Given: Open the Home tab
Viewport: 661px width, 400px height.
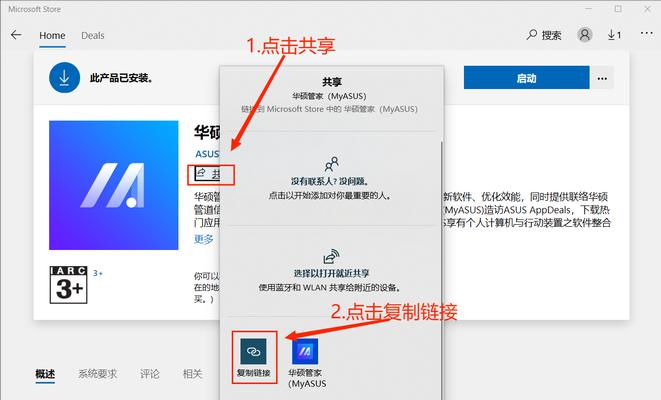Looking at the screenshot, I should 52,36.
